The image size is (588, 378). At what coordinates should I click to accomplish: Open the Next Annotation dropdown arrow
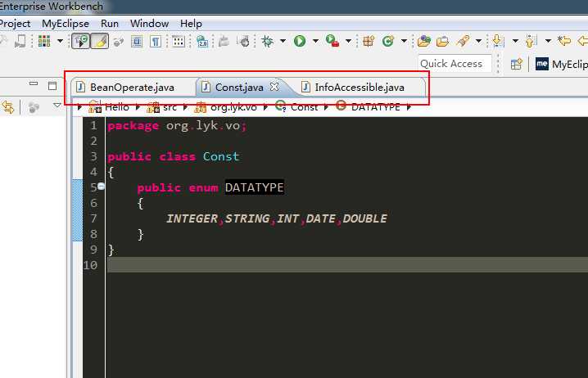click(x=515, y=41)
